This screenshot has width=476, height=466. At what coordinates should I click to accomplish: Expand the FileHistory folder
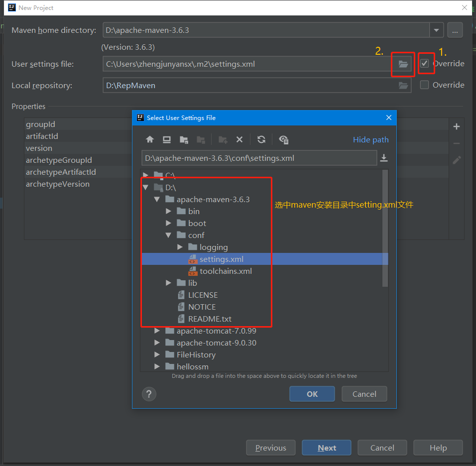157,354
